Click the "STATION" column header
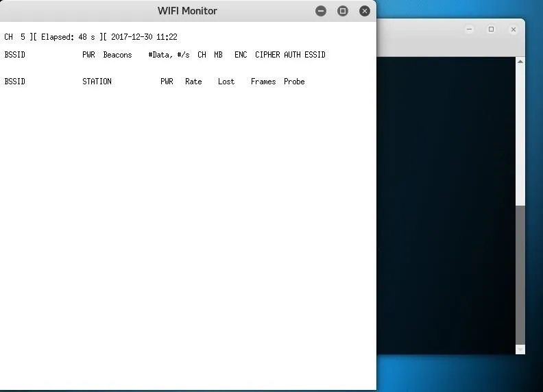 point(97,82)
